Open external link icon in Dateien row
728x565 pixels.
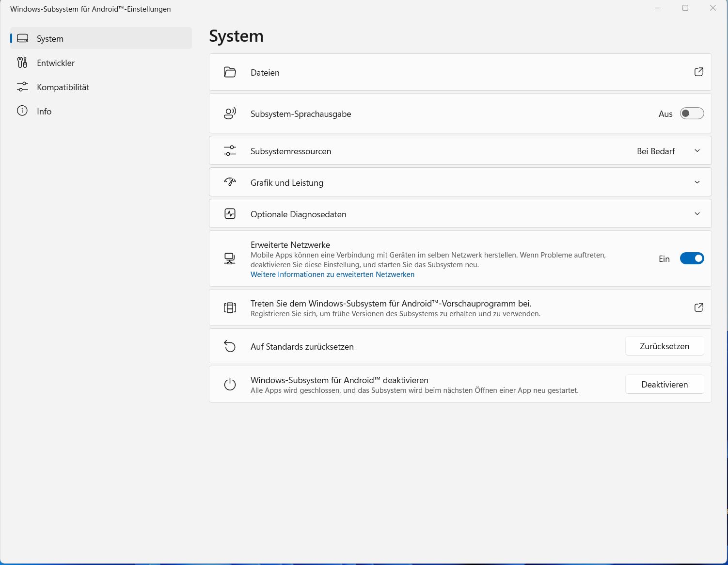click(698, 72)
